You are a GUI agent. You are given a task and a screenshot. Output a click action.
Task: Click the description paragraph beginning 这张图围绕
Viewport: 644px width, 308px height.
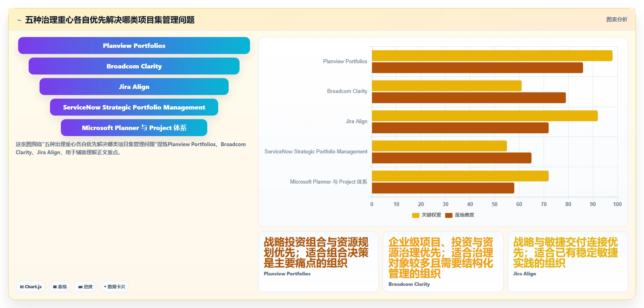point(131,148)
